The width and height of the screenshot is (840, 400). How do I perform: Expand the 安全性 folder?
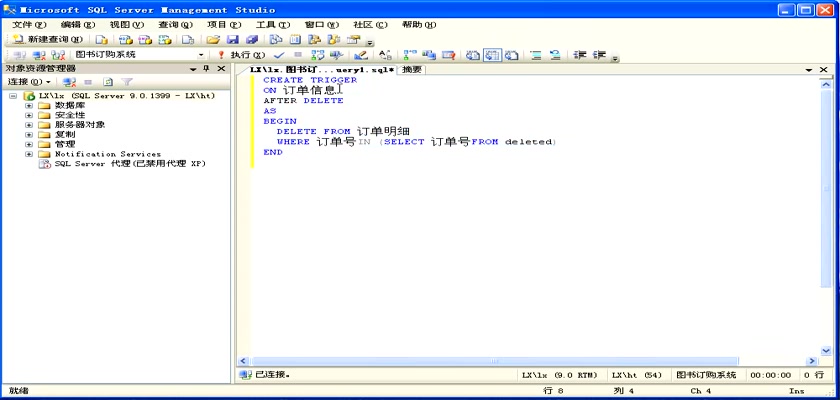(28, 115)
